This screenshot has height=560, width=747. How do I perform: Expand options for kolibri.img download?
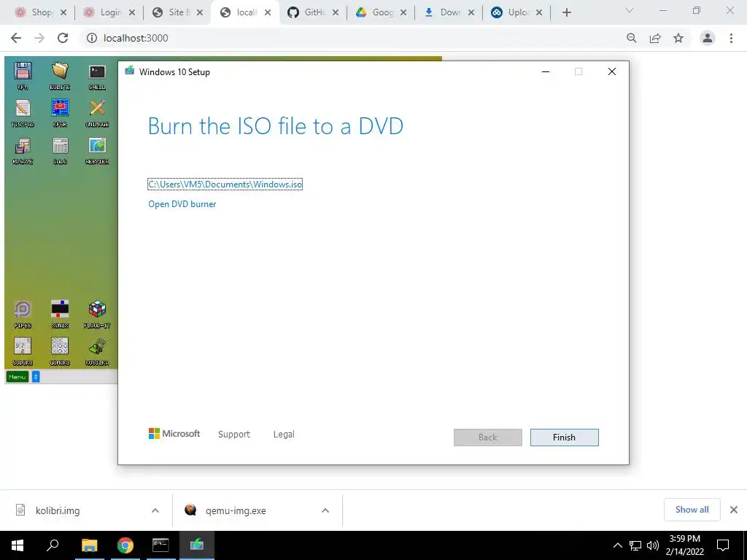(x=155, y=510)
